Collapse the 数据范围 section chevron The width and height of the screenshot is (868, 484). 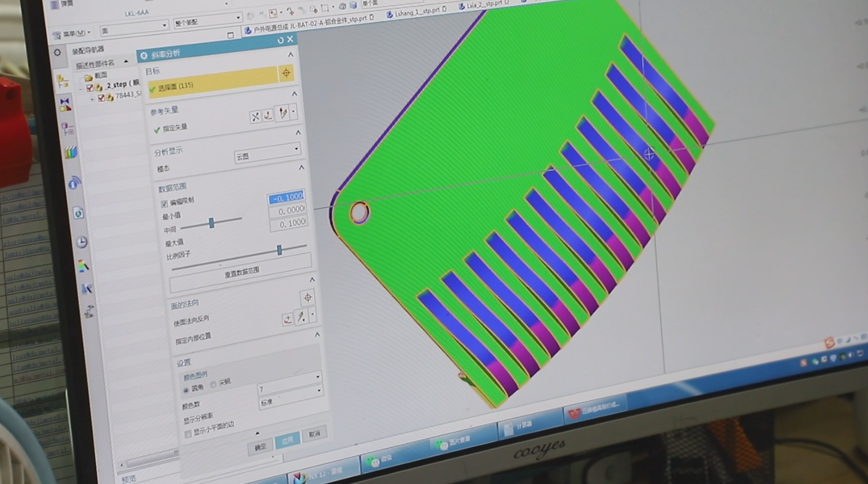301,168
